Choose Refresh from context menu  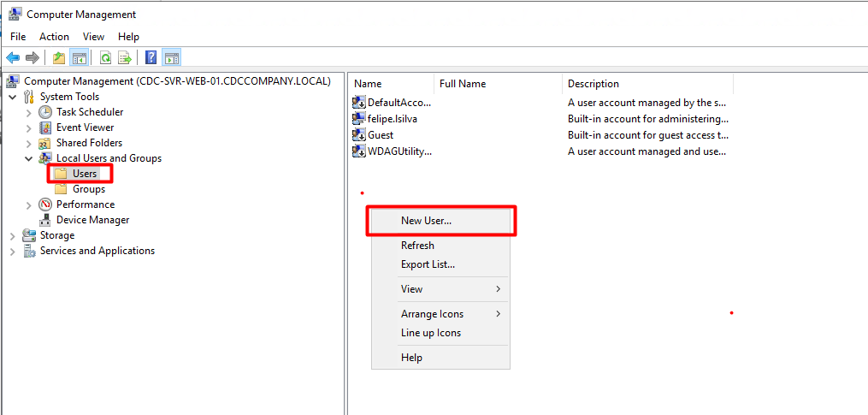click(440, 246)
